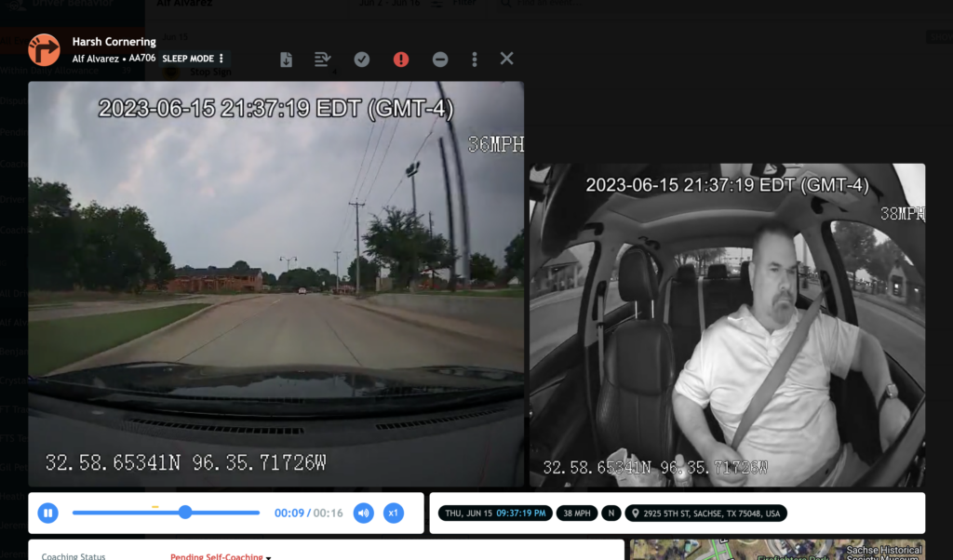Screen dimensions: 953x560
Task: Mute the video audio
Action: coord(364,513)
